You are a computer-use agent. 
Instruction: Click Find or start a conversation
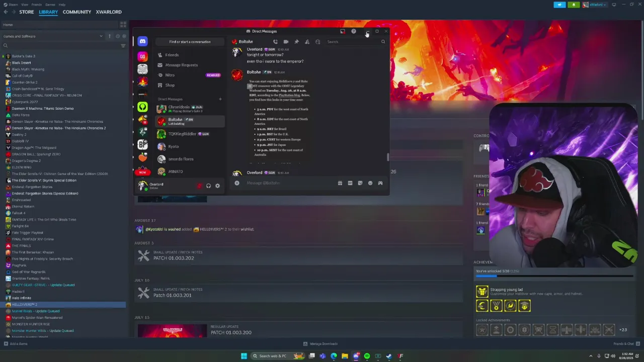coord(190,42)
